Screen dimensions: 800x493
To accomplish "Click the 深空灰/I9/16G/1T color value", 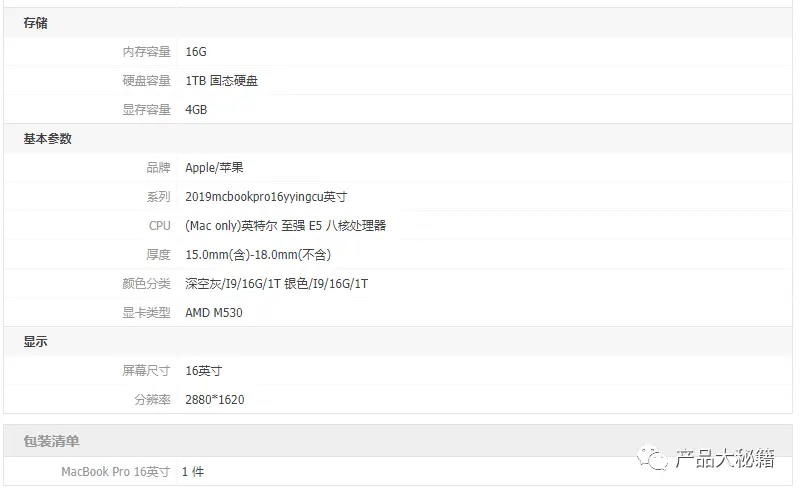I will 233,283.
